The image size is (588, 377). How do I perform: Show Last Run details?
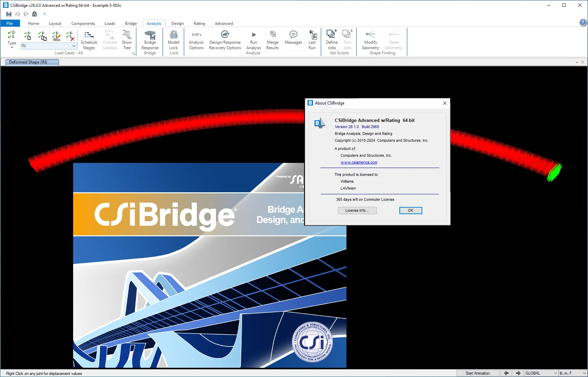[x=312, y=40]
